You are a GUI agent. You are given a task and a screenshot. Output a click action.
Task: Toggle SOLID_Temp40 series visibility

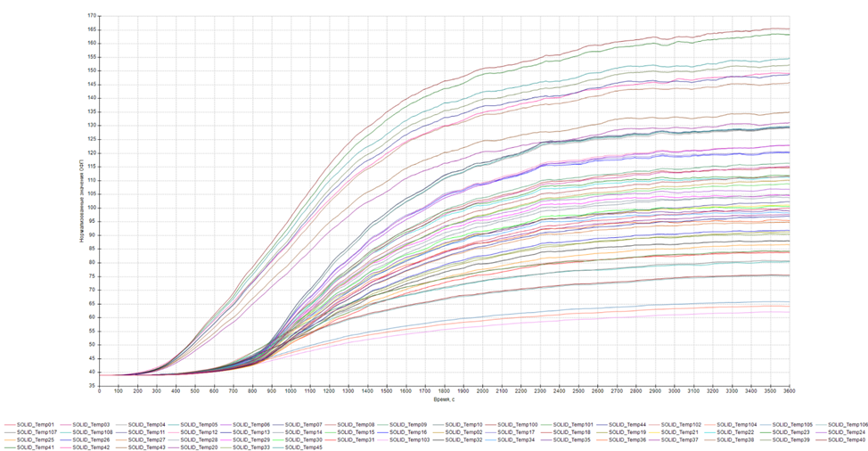point(848,439)
